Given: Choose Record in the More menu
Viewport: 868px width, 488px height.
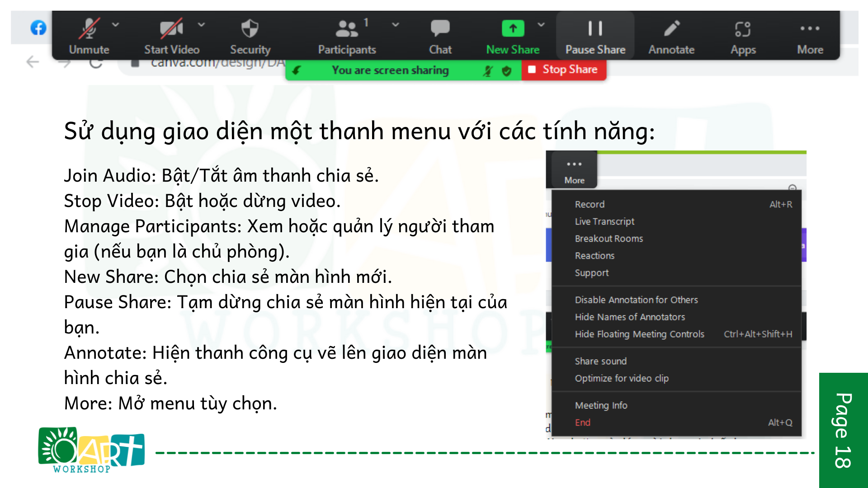Looking at the screenshot, I should click(590, 204).
